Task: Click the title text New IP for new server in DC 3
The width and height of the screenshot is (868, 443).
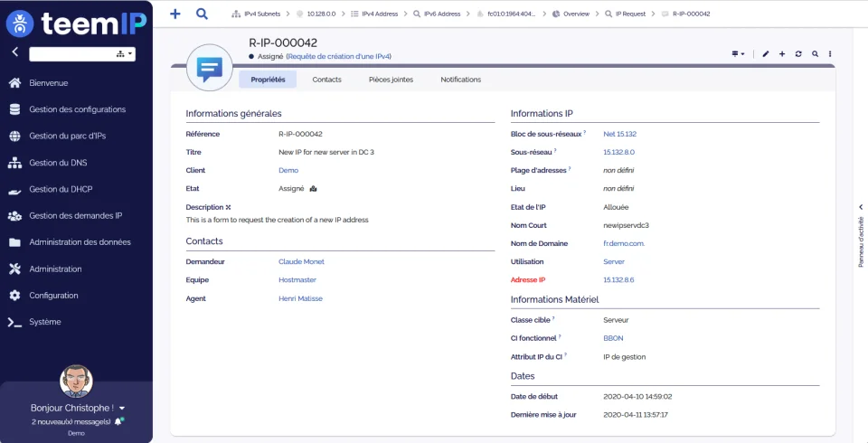Action: [326, 152]
